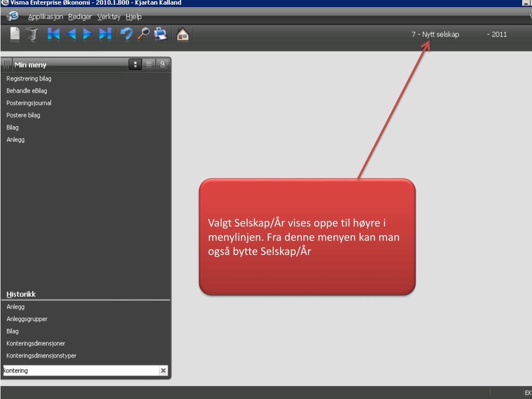Click the Visma application logo icon
This screenshot has height=399, width=532.
click(13, 16)
